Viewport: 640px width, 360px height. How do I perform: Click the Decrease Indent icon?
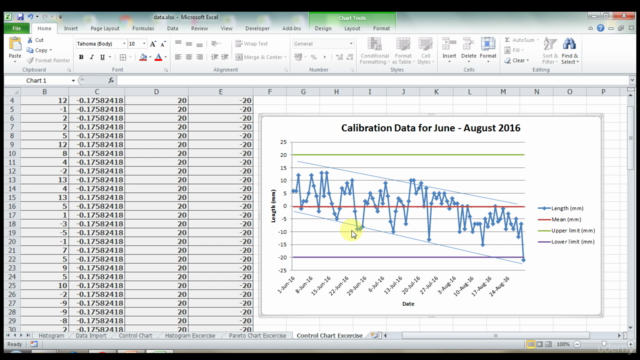tap(214, 57)
